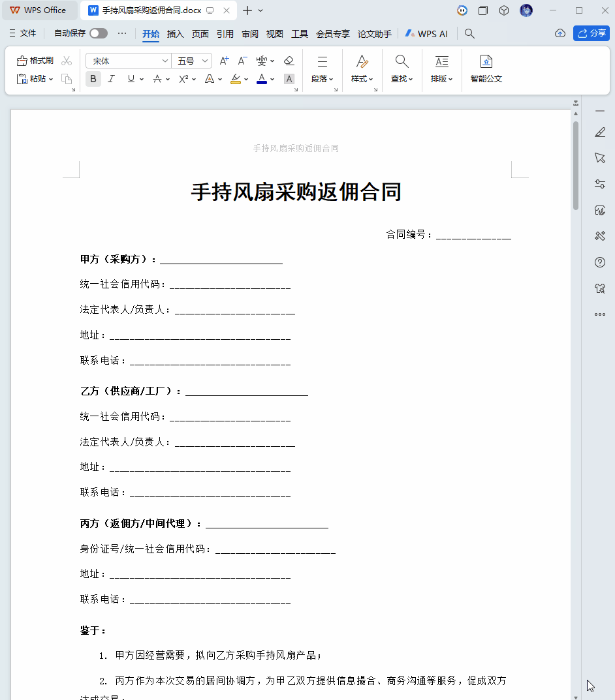
Task: Toggle character shading A button
Action: 289,79
